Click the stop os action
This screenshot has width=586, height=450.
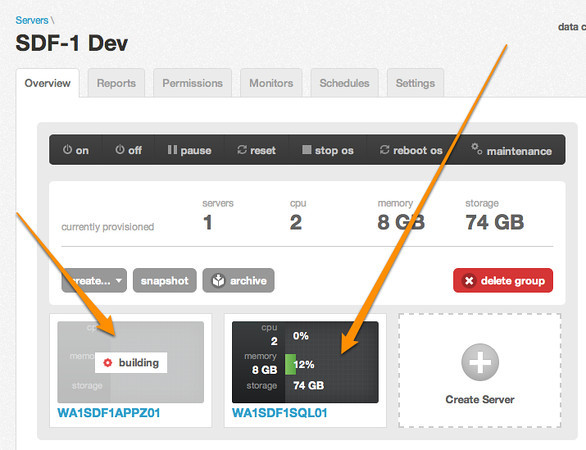[328, 150]
